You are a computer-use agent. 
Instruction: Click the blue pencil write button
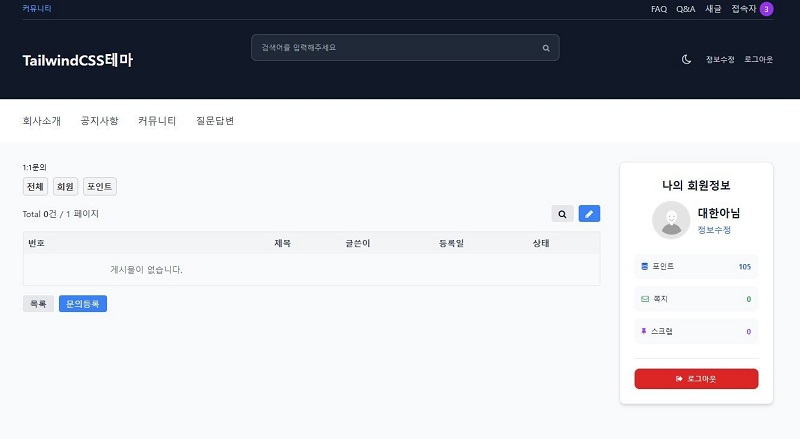point(590,214)
